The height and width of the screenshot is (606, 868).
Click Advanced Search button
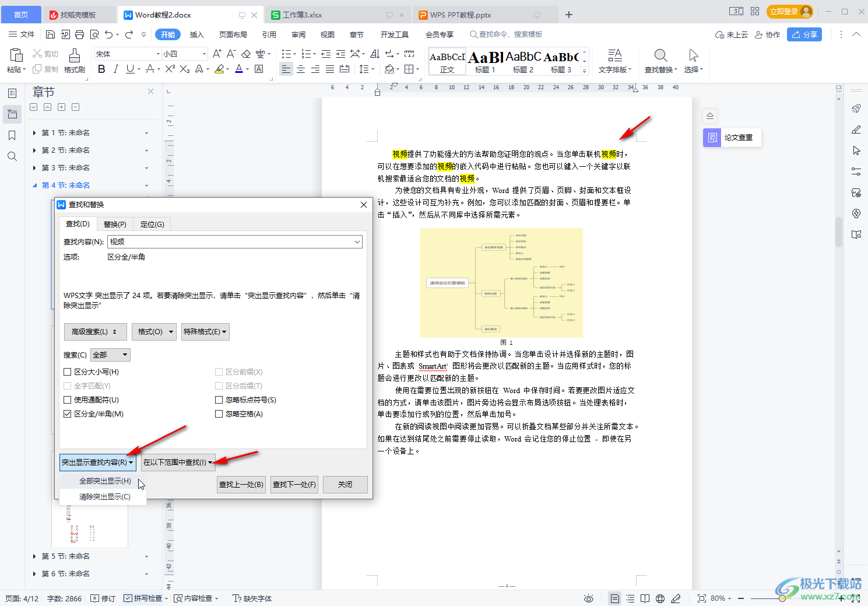(x=94, y=331)
